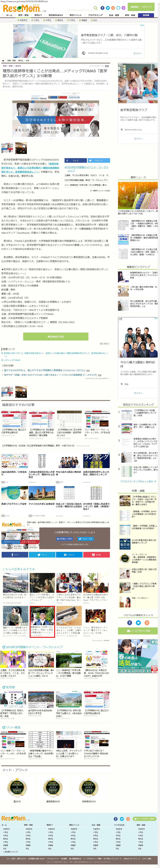
Task: Select the 小学生 age filter
Action: click(35, 20)
